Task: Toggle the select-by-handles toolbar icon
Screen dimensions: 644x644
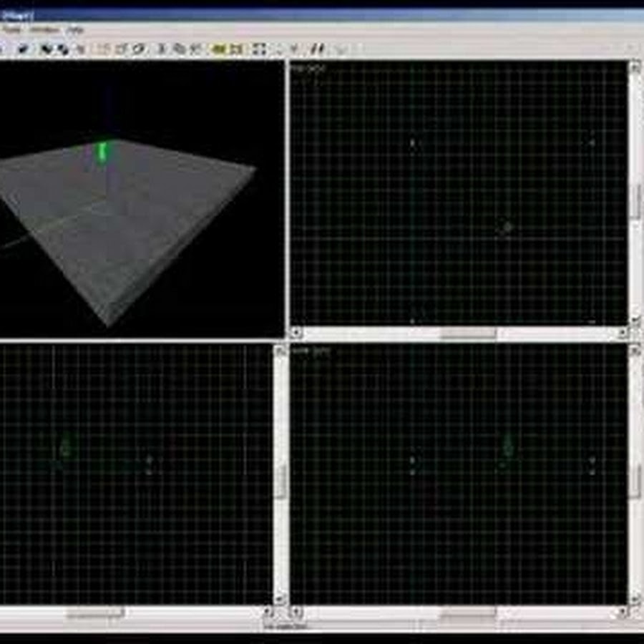Action: pyautogui.click(x=260, y=49)
